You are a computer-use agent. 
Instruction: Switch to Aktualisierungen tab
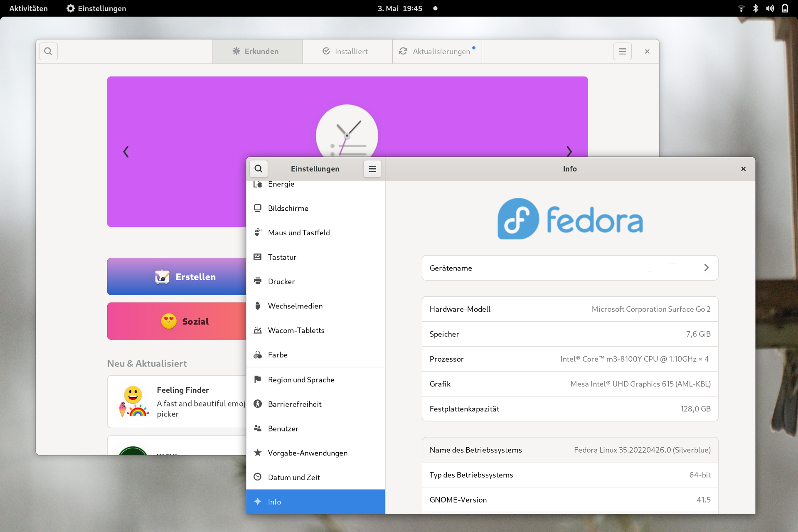[437, 52]
